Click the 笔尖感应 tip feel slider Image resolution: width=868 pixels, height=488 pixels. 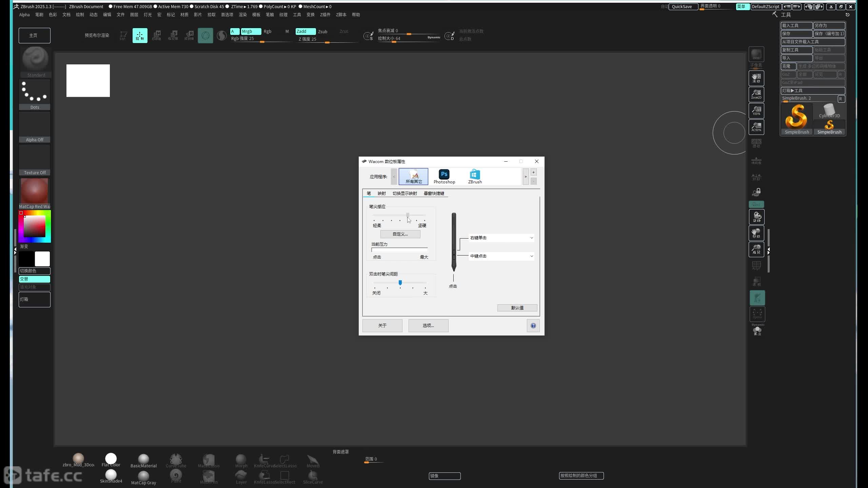(x=399, y=215)
